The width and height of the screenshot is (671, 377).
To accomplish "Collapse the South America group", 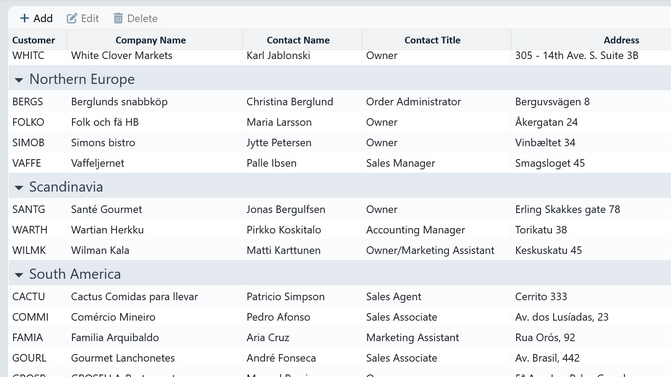I will coord(18,275).
